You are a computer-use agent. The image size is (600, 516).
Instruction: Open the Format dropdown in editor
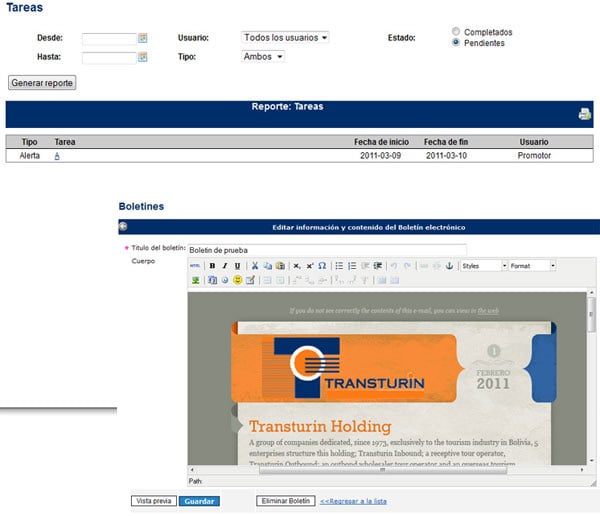pyautogui.click(x=533, y=266)
